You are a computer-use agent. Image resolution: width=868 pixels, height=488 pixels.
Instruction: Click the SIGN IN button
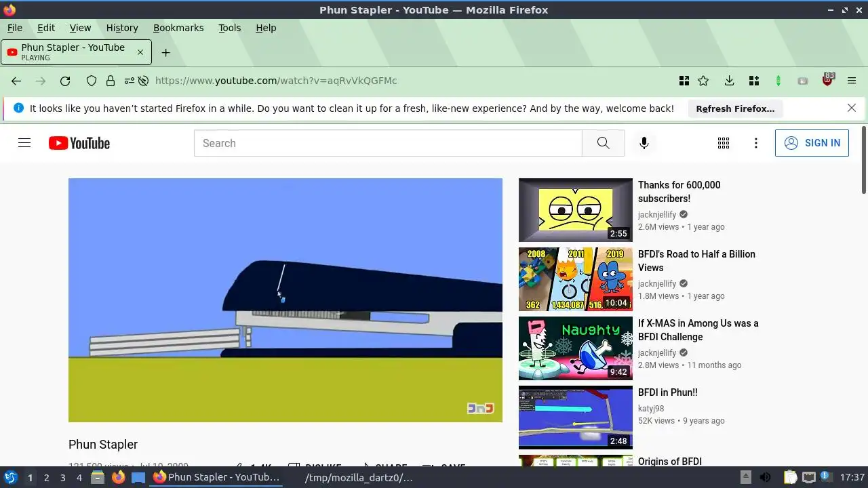click(x=812, y=143)
